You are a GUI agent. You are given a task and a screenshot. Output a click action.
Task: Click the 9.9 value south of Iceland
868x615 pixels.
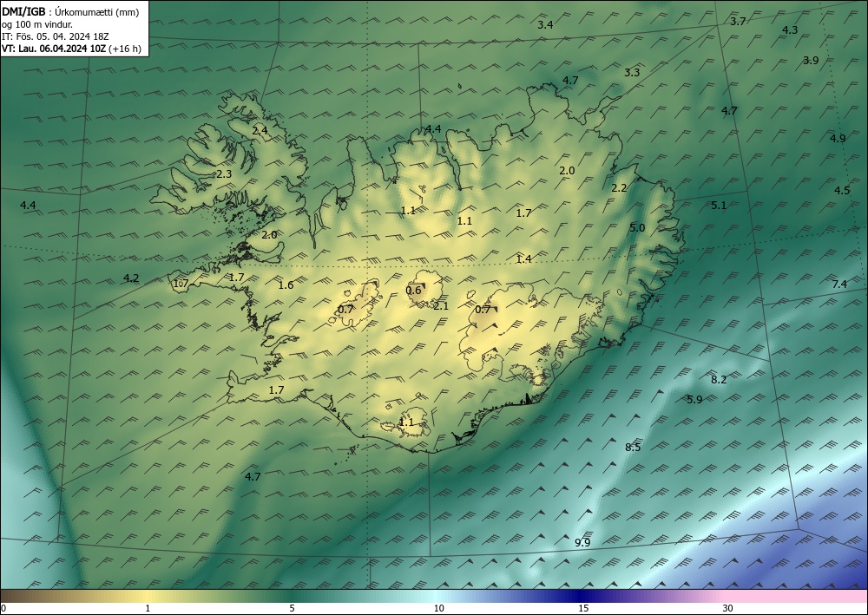pyautogui.click(x=582, y=542)
